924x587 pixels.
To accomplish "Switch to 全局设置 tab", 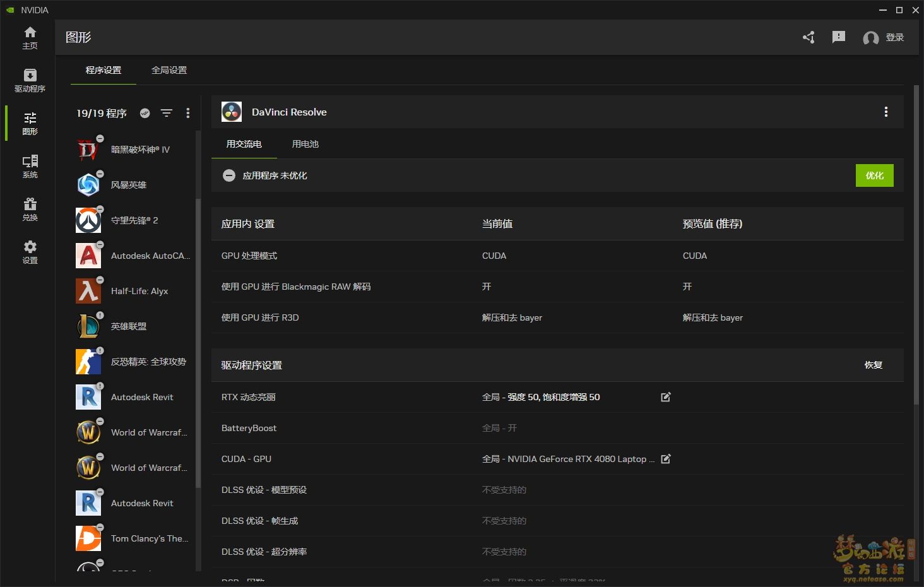I will [x=169, y=70].
